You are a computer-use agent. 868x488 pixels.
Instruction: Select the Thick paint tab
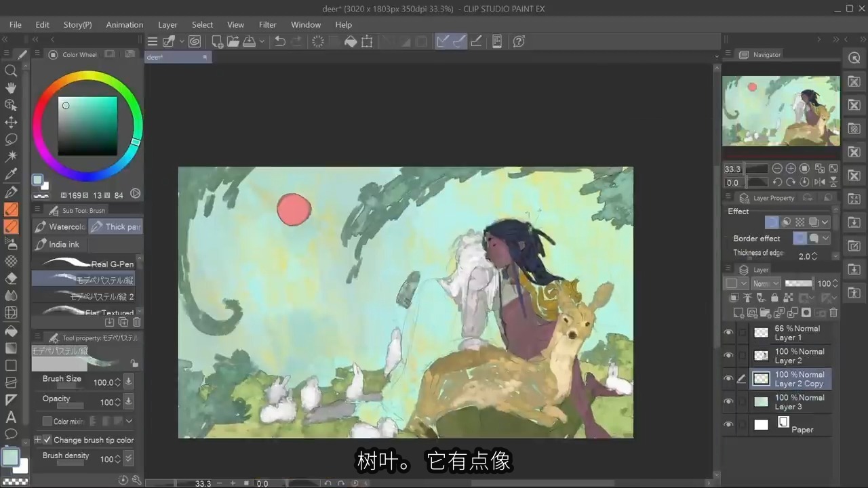(116, 227)
